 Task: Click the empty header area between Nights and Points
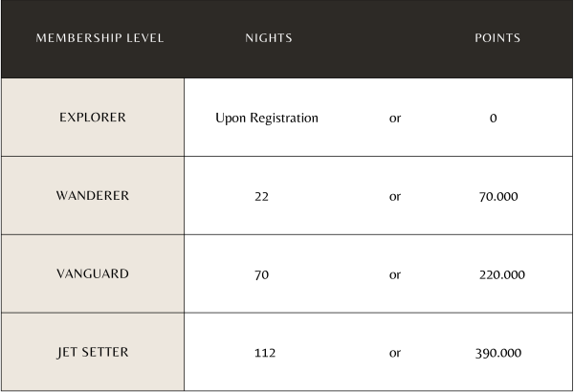click(383, 38)
